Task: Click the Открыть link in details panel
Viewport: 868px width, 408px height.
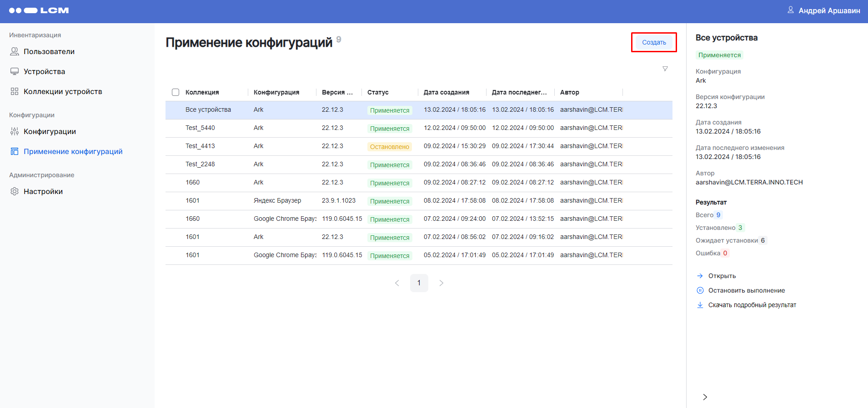Action: click(722, 276)
